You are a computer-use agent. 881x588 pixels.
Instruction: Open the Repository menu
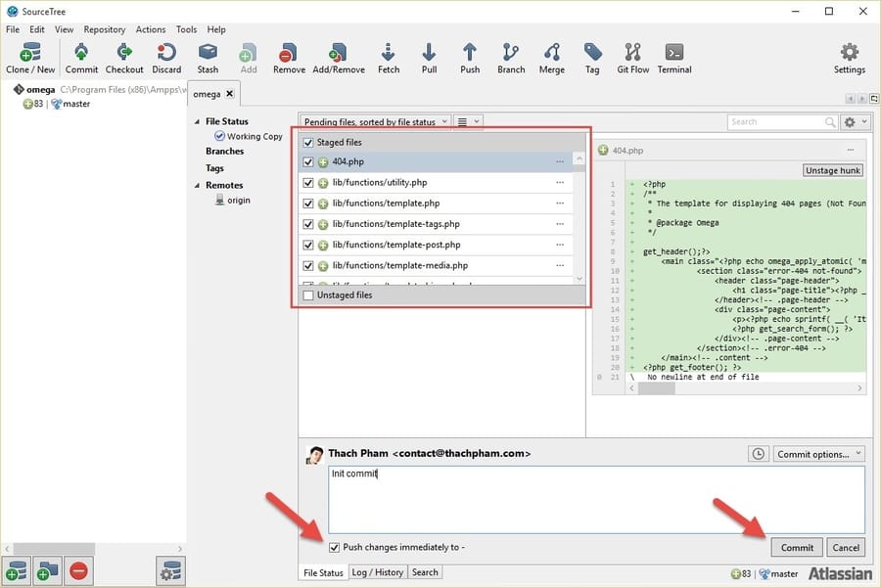pyautogui.click(x=105, y=29)
